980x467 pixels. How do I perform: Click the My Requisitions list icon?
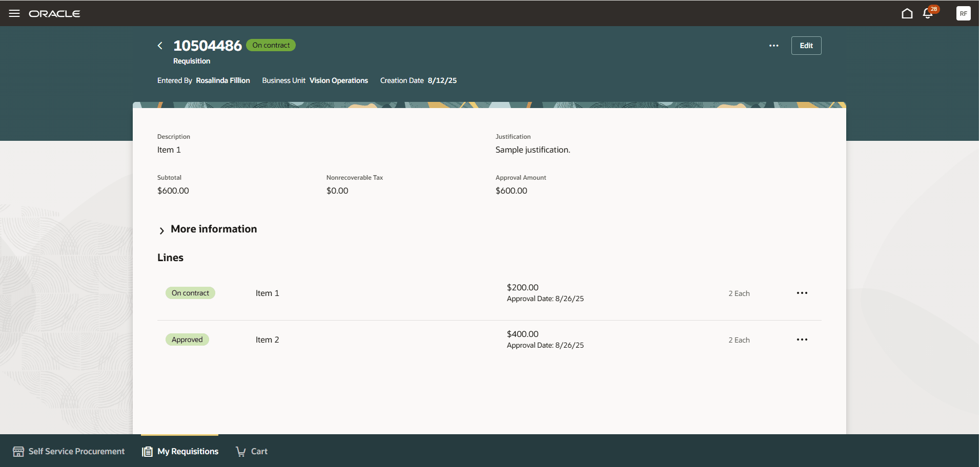[x=147, y=451]
